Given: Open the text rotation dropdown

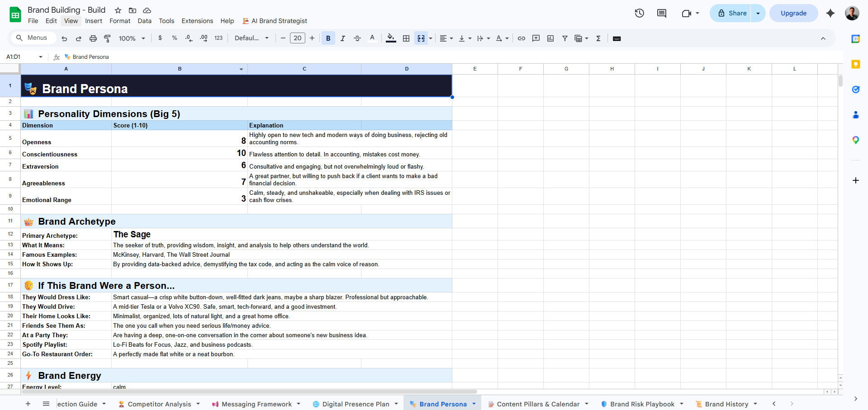Looking at the screenshot, I should tap(502, 38).
